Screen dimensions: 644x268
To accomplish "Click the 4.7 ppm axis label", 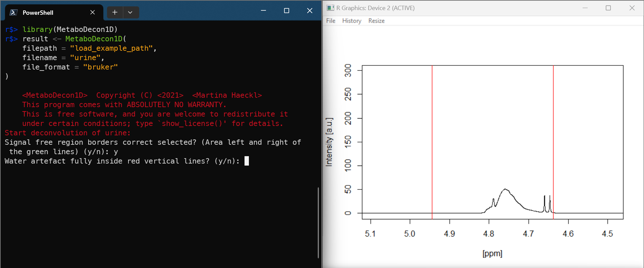I will click(528, 234).
